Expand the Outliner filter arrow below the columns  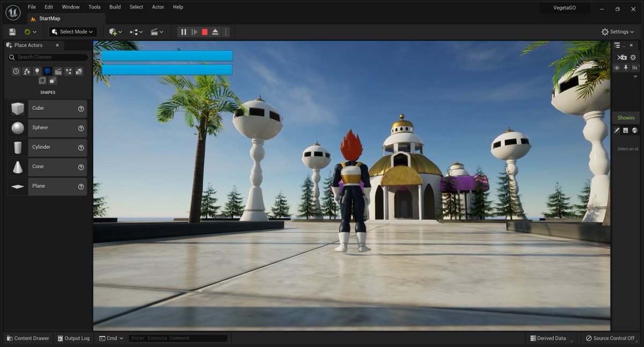coord(636,77)
